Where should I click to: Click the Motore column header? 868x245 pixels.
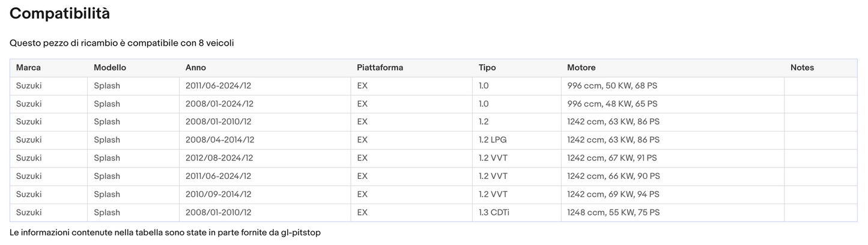pos(581,68)
